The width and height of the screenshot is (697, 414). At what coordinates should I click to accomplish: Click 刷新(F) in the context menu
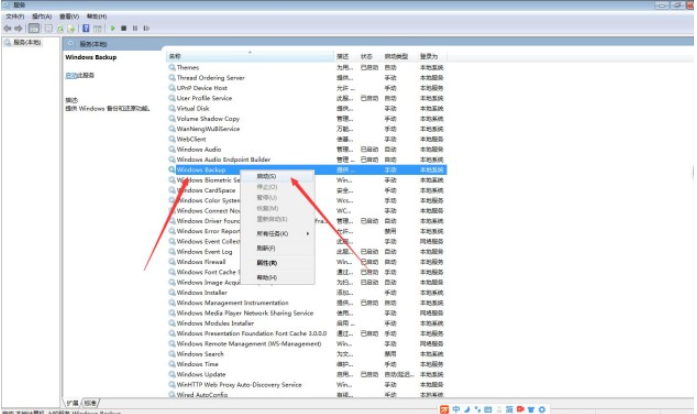coord(265,248)
